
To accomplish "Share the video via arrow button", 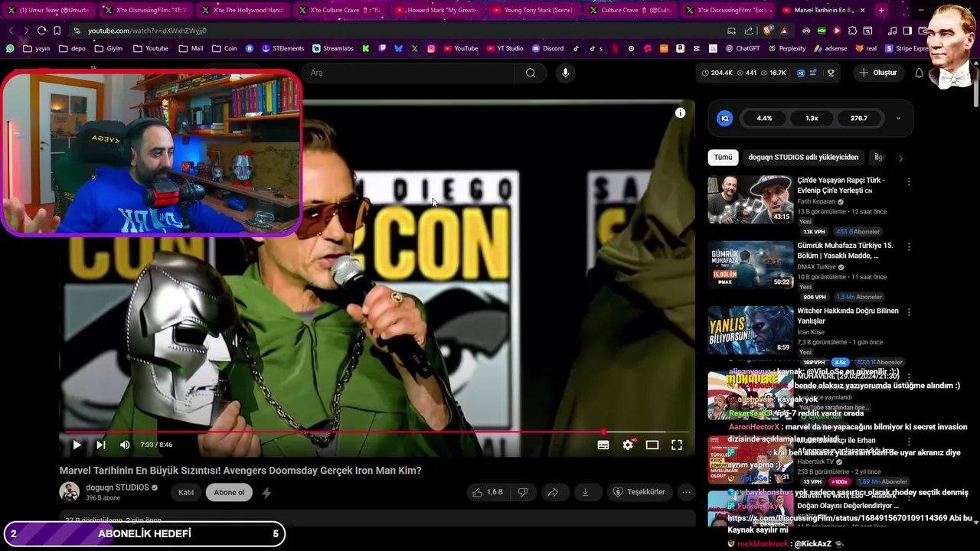I will 553,492.
